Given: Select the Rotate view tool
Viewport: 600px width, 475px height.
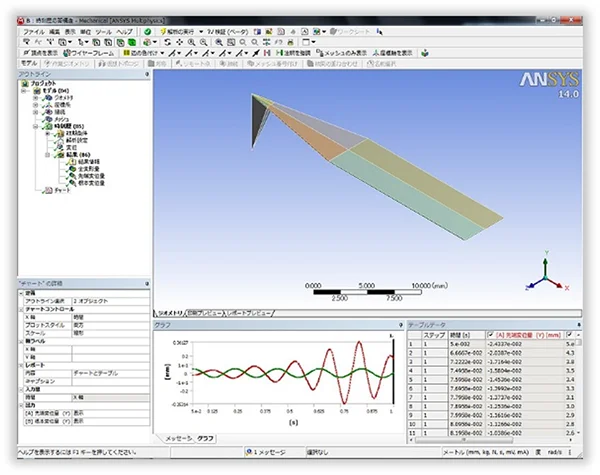Looking at the screenshot, I should [x=167, y=42].
